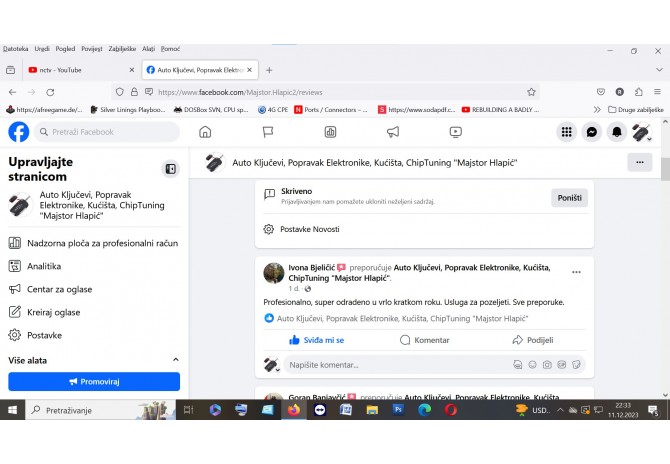Click the Pages flag icon
Screen dimensions: 670x464
coord(268,132)
